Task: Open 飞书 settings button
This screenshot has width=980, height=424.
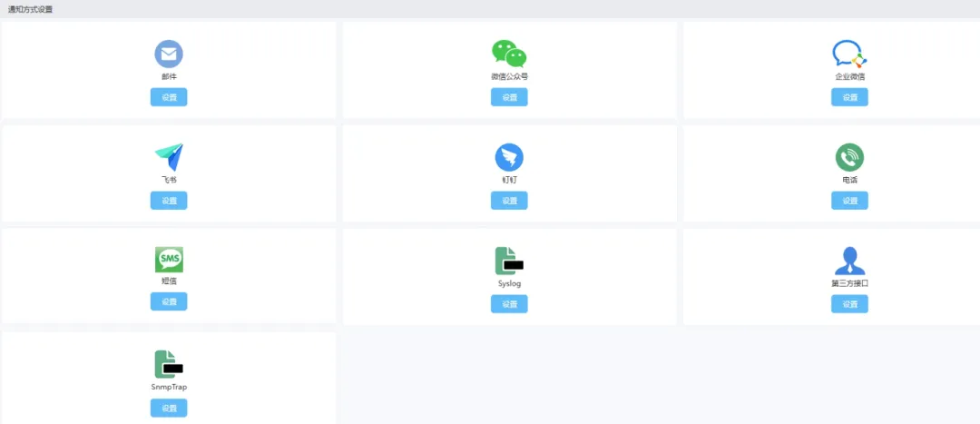Action: coord(169,201)
